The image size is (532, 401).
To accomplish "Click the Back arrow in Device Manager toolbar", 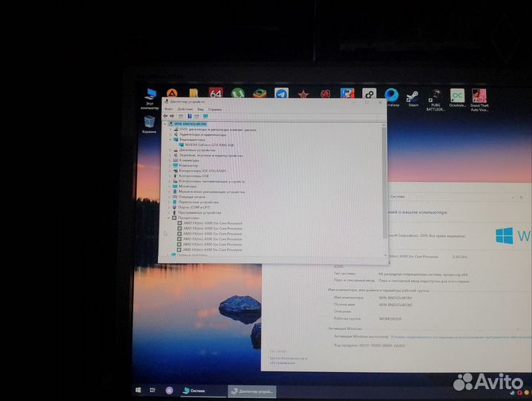I will [166, 116].
